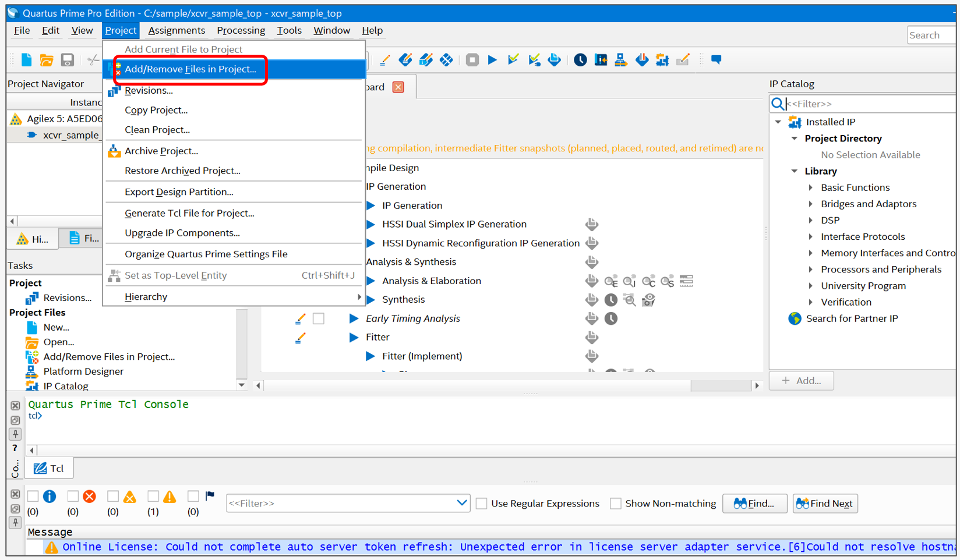
Task: Click the speech bubble feedback icon in toolbar
Action: click(716, 60)
